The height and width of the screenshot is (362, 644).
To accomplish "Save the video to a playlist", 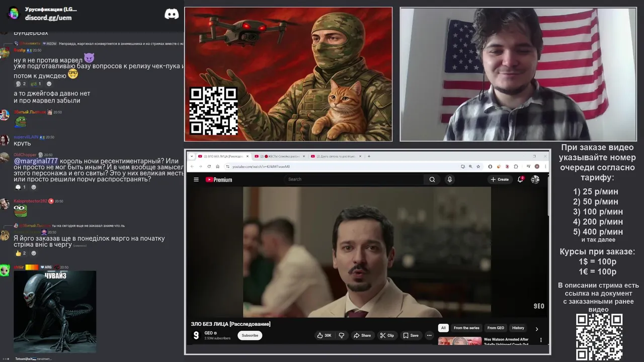I will (x=411, y=335).
